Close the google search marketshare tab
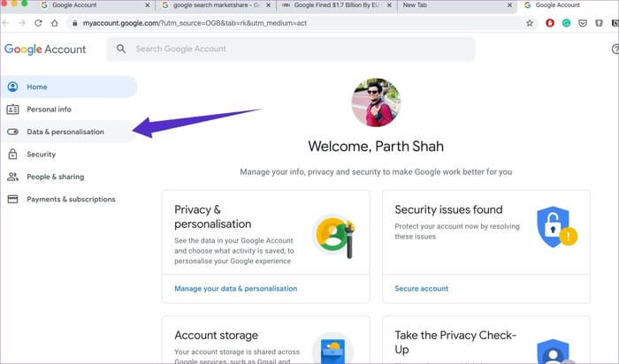Image resolution: width=619 pixels, height=364 pixels. 268,5
